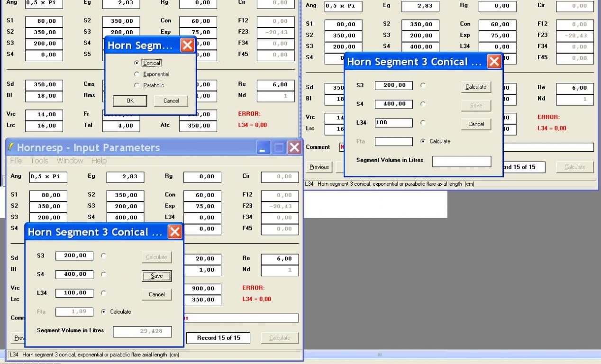
Task: Click the Record 15 of 15 box in lower-left window
Action: click(219, 338)
